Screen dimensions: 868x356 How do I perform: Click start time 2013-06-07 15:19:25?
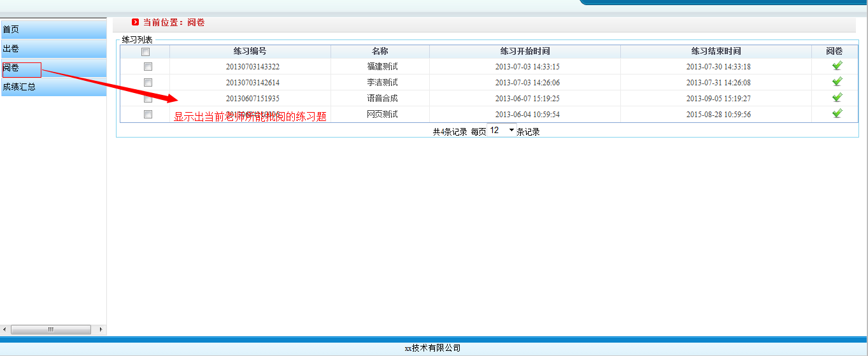tap(527, 98)
